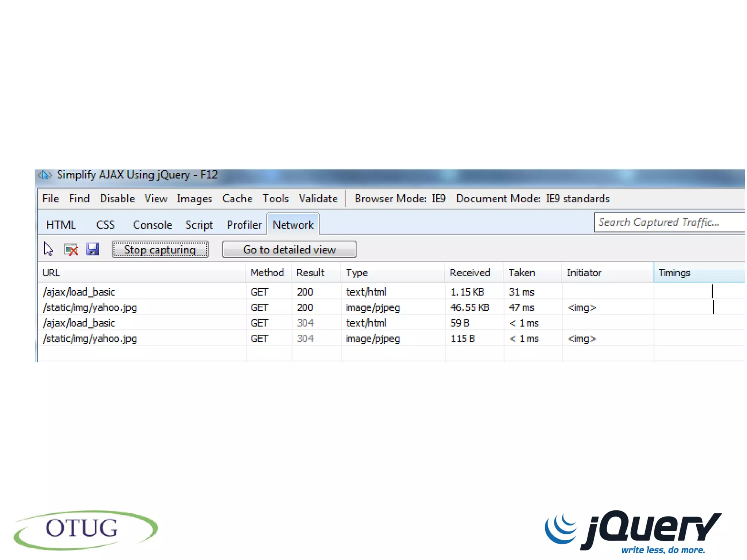This screenshot has height=560, width=747.
Task: Open the Disable menu
Action: tap(117, 199)
